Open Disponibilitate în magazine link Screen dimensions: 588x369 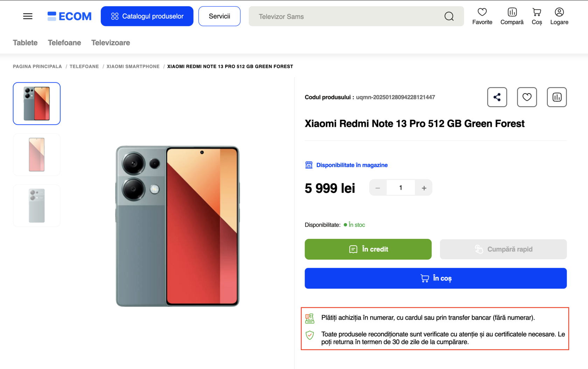[x=352, y=165]
